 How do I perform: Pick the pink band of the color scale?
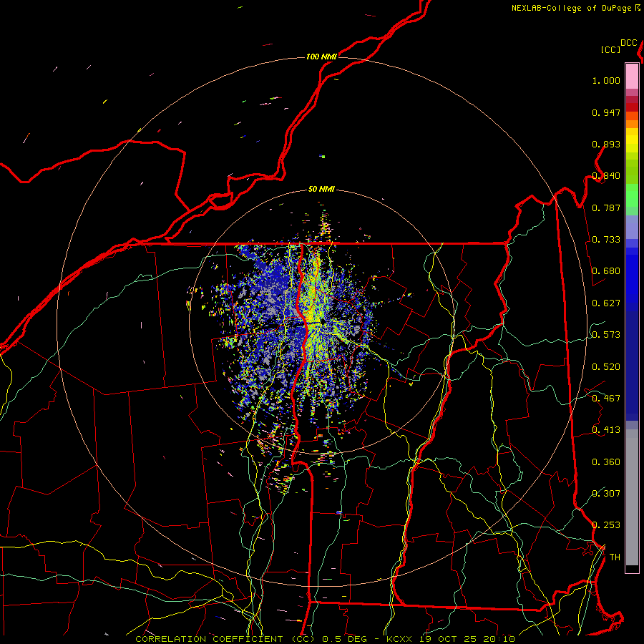632,76
